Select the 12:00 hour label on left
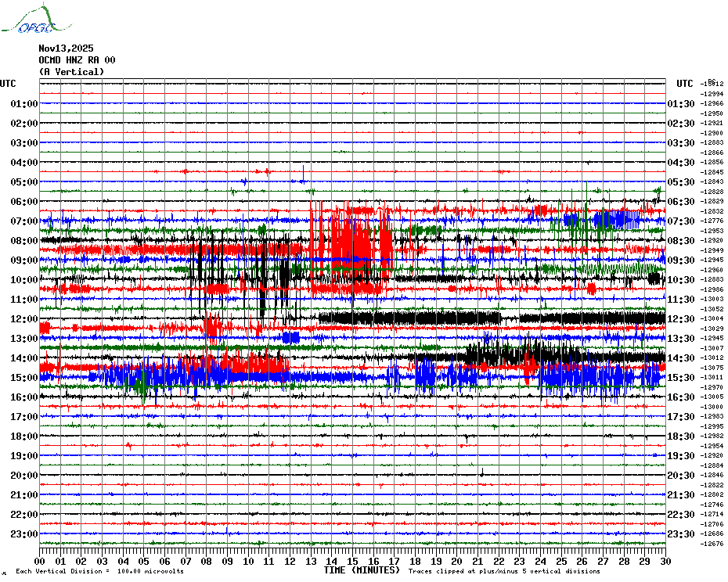 pyautogui.click(x=24, y=319)
